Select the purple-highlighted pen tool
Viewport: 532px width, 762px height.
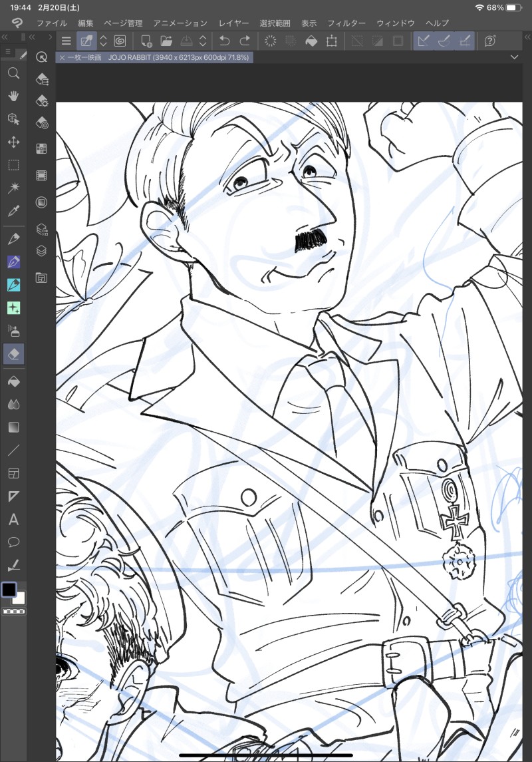[13, 262]
